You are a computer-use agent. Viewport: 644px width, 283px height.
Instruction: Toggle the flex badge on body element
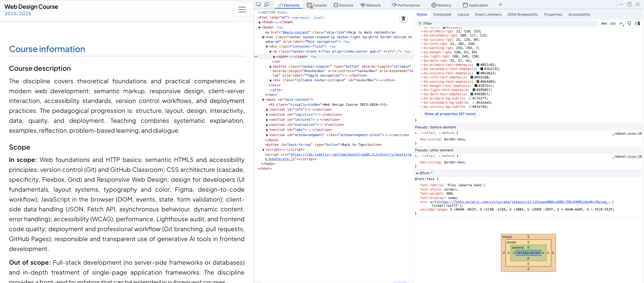coord(280,28)
